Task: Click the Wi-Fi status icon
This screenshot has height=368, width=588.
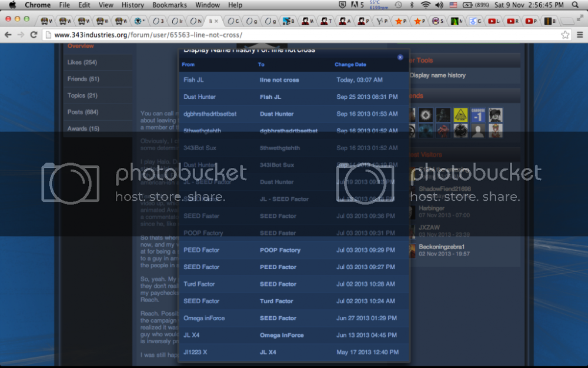Action: pos(425,5)
